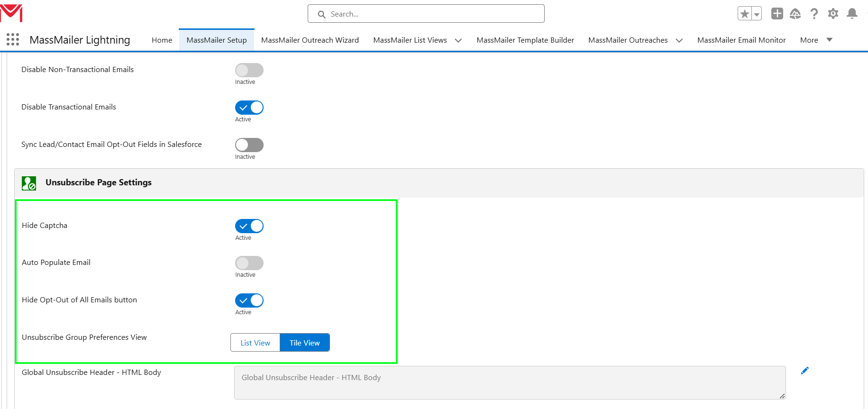This screenshot has height=409, width=868.
Task: Enable the Auto Populate Email toggle
Action: [x=249, y=263]
